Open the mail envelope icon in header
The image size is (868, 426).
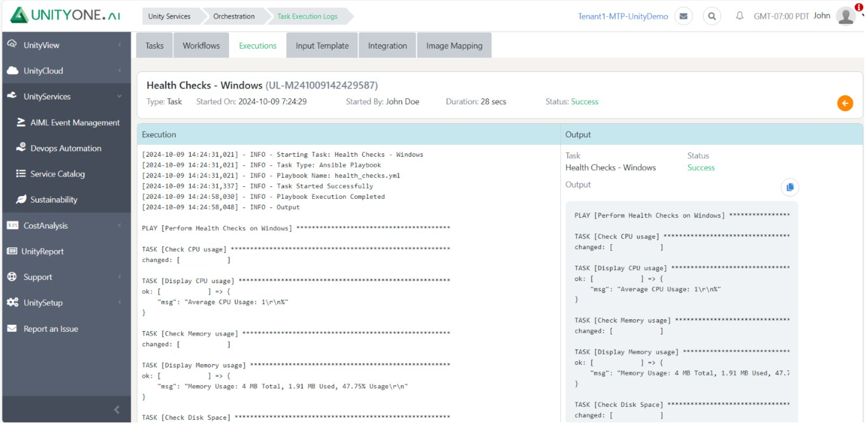coord(683,16)
